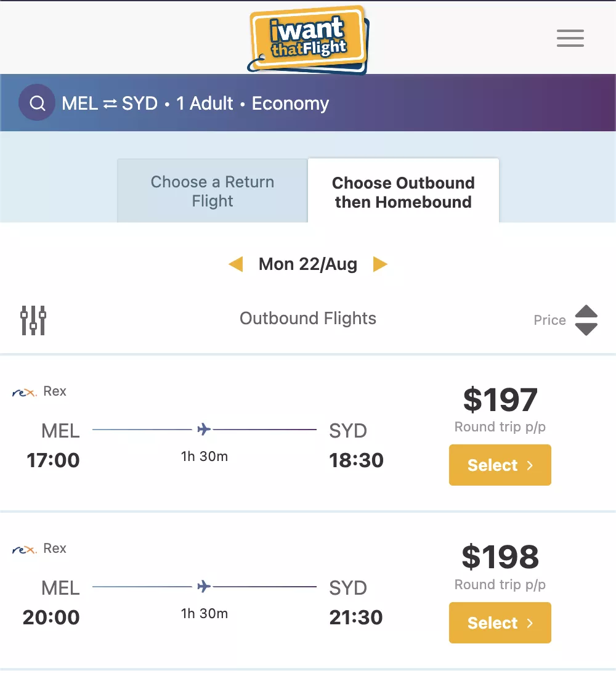This screenshot has height=673, width=616.
Task: Switch to Choose a Return Flight tab
Action: point(213,191)
